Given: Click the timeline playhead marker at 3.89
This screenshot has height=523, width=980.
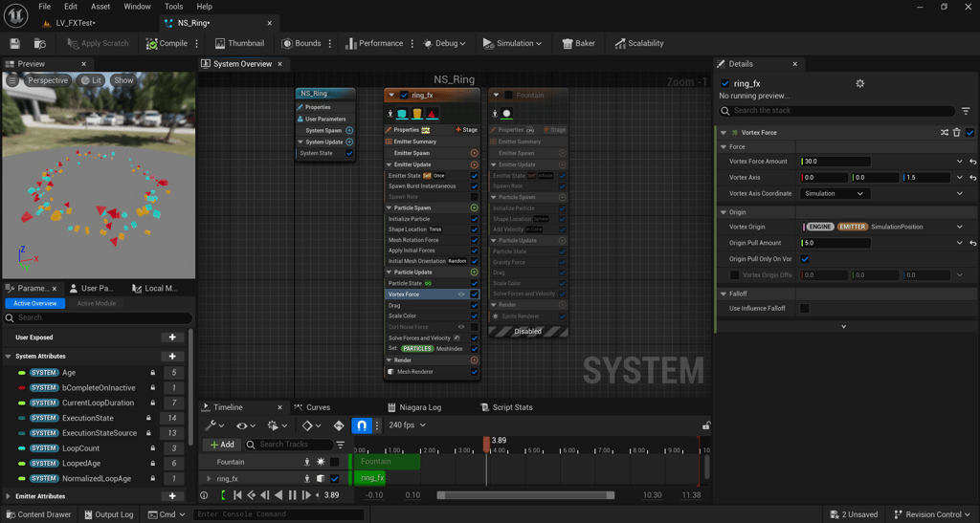Looking at the screenshot, I should (x=487, y=443).
